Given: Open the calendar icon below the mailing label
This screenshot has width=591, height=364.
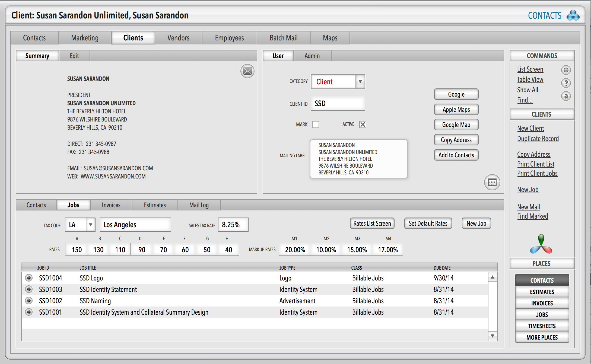Looking at the screenshot, I should 492,182.
